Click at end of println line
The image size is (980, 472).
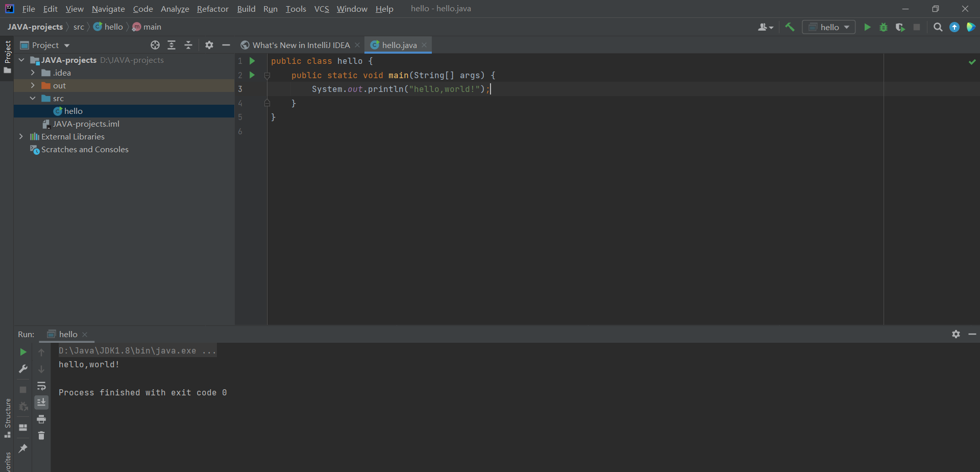[491, 89]
